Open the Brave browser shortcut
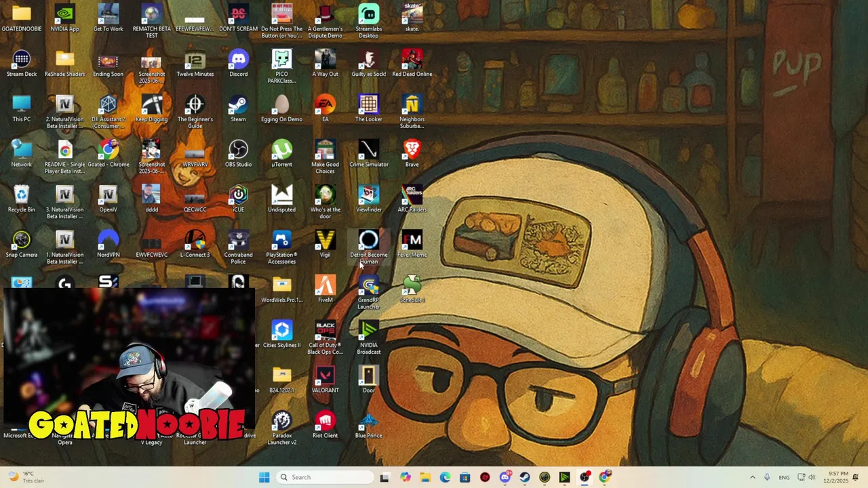868x488 pixels. [x=412, y=154]
